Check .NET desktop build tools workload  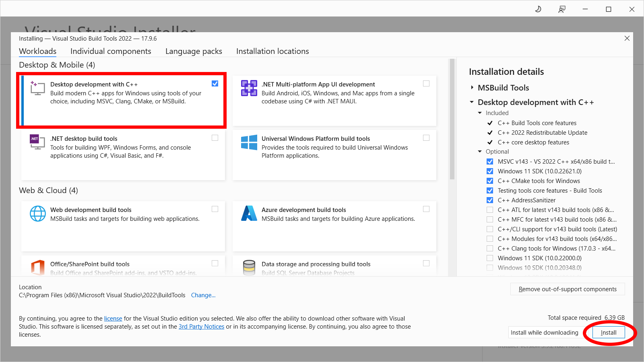(x=215, y=138)
